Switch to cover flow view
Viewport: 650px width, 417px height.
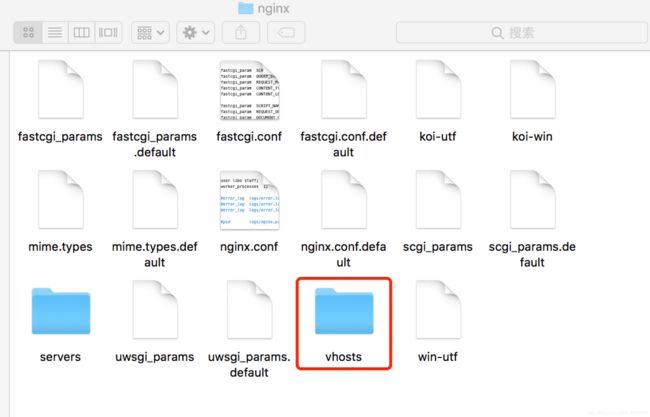(x=108, y=32)
